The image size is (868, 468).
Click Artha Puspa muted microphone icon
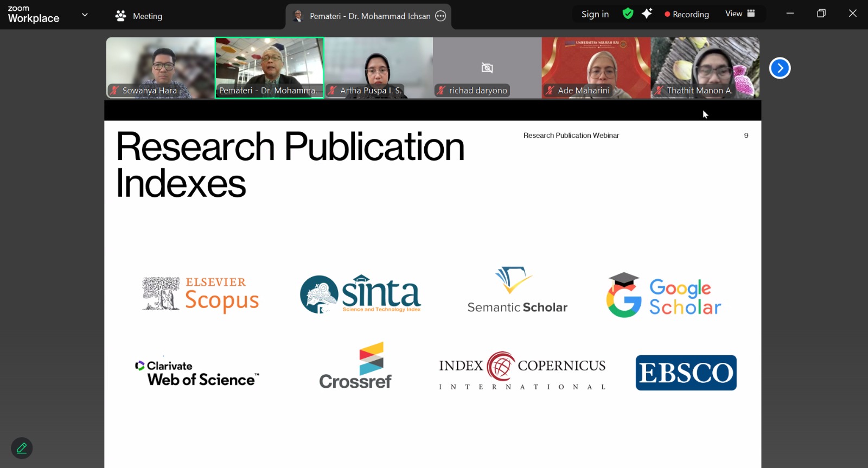pos(332,91)
